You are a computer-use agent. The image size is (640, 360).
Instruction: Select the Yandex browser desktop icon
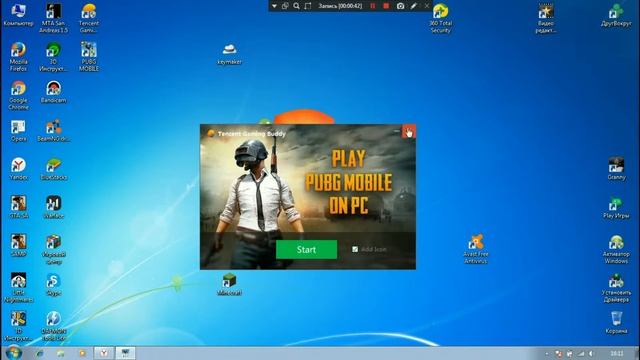click(x=18, y=169)
